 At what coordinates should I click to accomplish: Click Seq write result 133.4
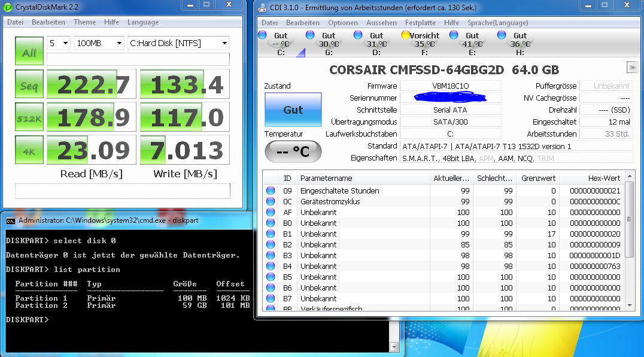pyautogui.click(x=185, y=84)
